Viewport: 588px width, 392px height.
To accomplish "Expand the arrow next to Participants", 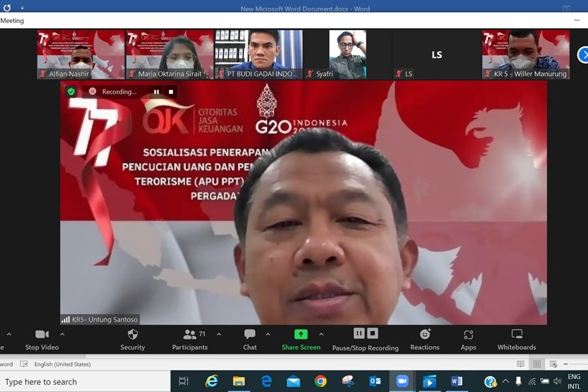I will point(219,334).
